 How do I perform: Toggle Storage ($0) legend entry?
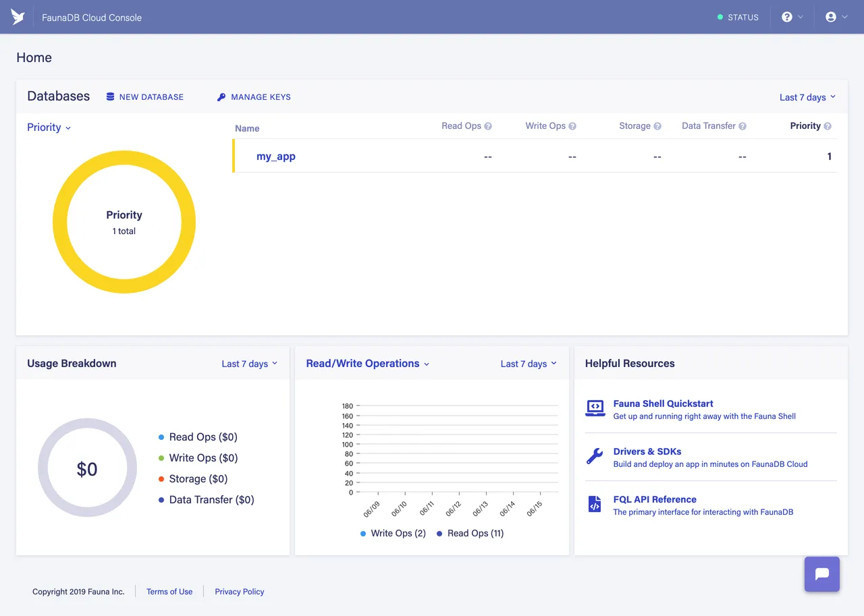coord(193,479)
